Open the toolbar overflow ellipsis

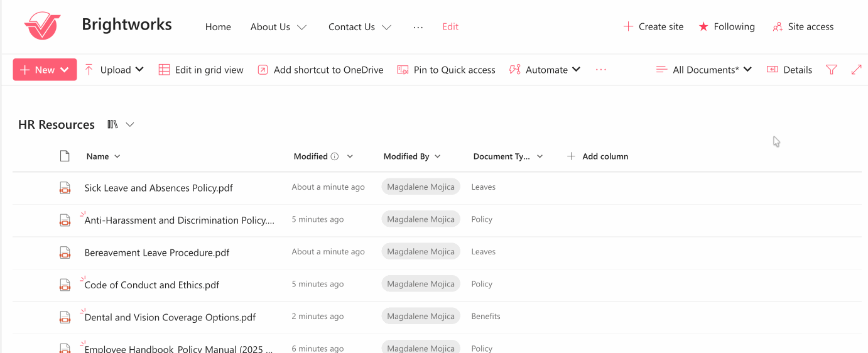tap(601, 70)
